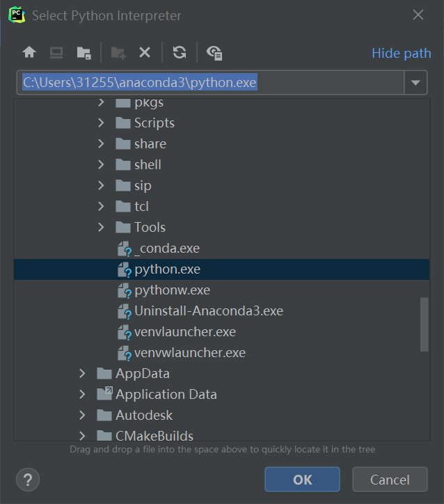This screenshot has width=444, height=504.
Task: Click the Hide path link
Action: tap(401, 54)
